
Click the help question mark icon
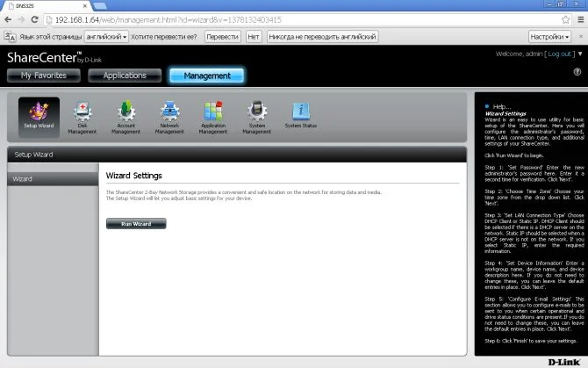[x=577, y=71]
